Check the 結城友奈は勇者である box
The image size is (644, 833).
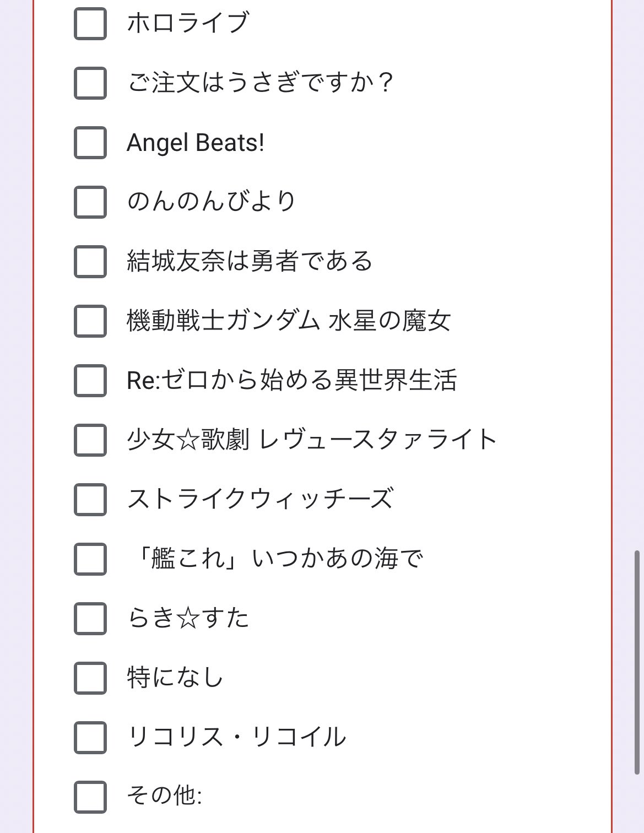pos(90,261)
